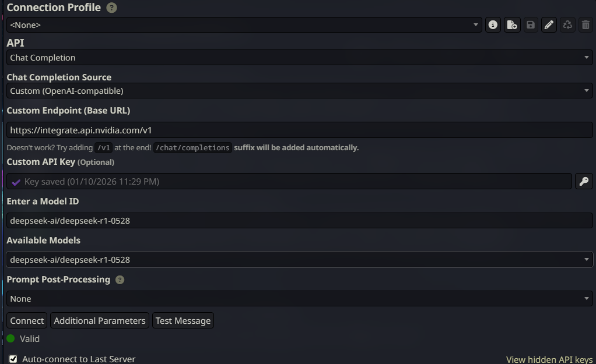Expand the API type Chat Completion dropdown
596x364 pixels.
[299, 58]
